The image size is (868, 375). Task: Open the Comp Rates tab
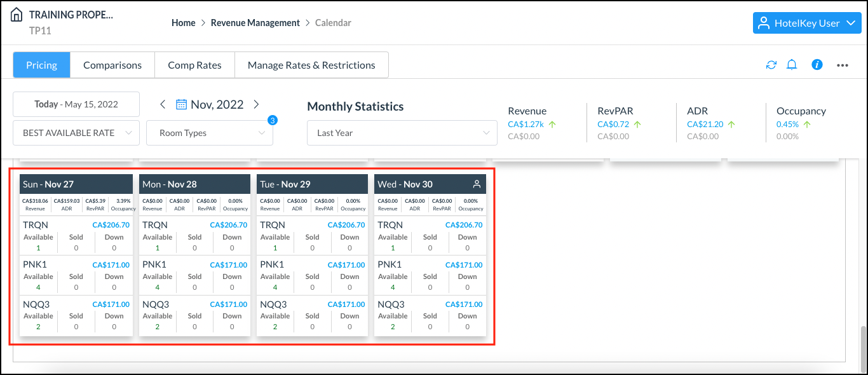[x=194, y=64]
